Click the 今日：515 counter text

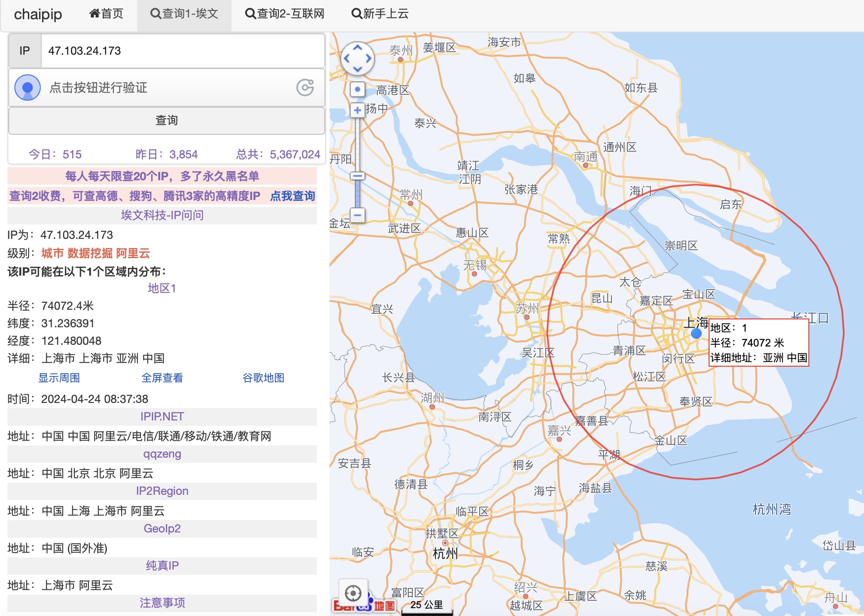(55, 154)
